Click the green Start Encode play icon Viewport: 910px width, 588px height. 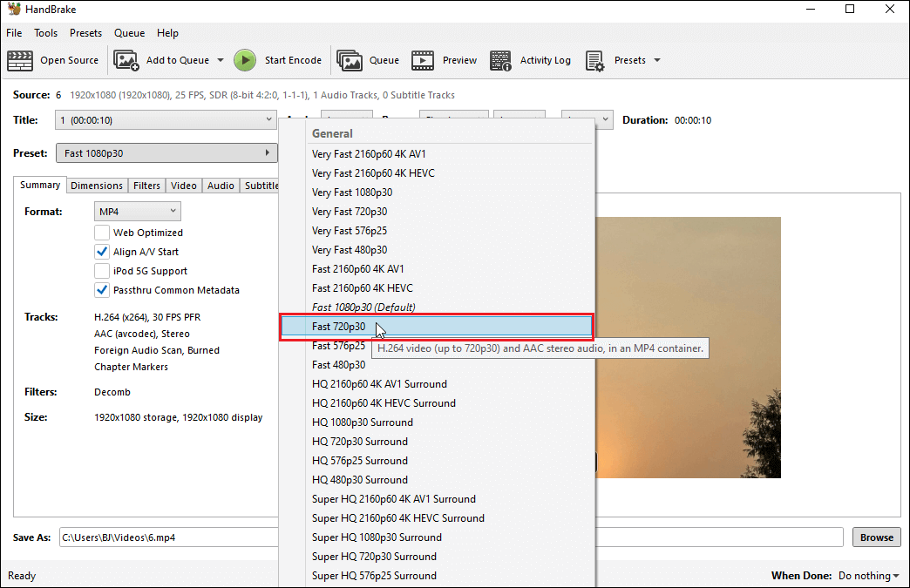pos(245,60)
